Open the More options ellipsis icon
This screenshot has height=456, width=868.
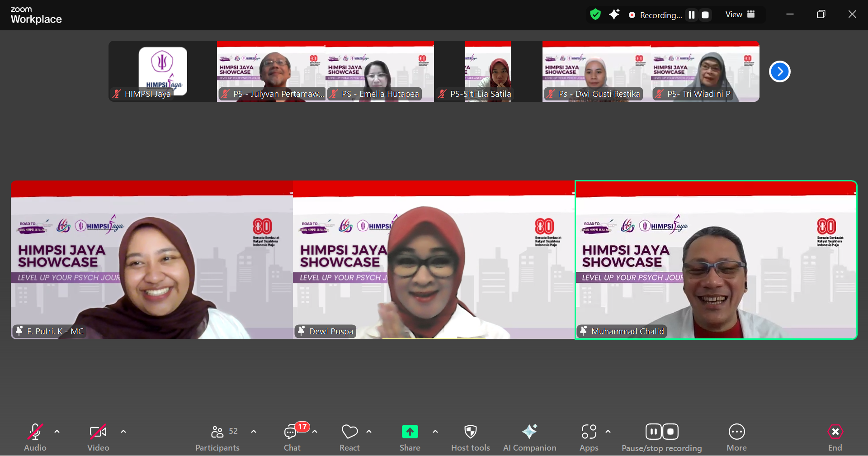737,432
